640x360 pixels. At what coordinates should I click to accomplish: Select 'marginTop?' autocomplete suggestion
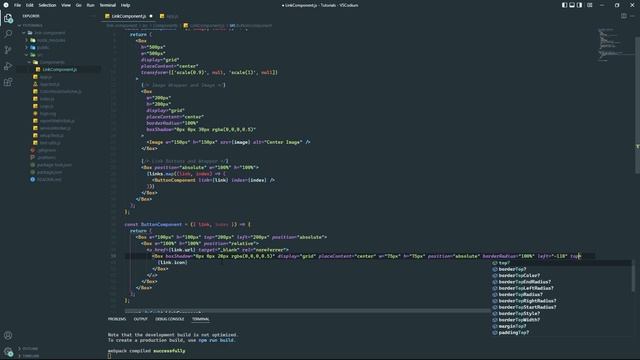pyautogui.click(x=562, y=326)
